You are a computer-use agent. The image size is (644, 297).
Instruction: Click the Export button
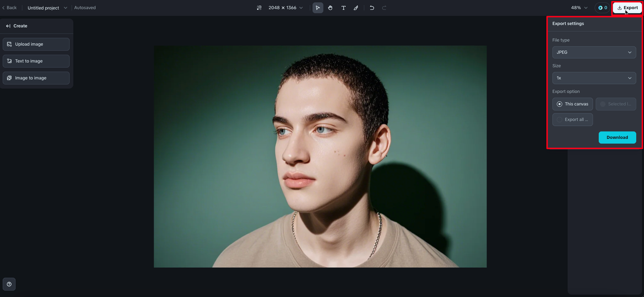pyautogui.click(x=627, y=8)
